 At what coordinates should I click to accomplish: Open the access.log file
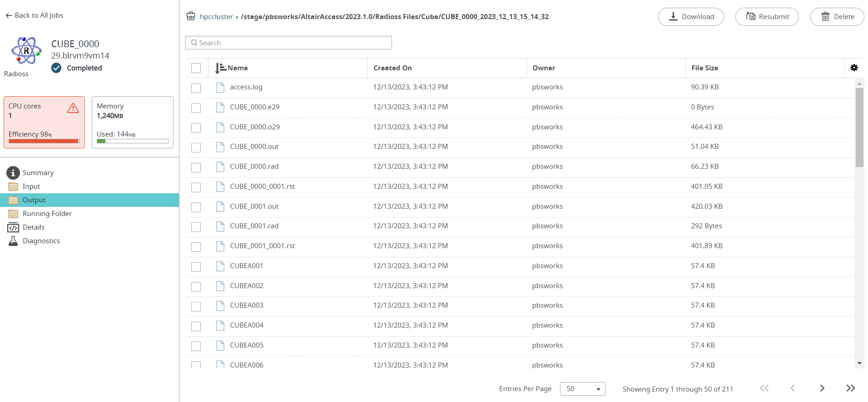tap(246, 87)
